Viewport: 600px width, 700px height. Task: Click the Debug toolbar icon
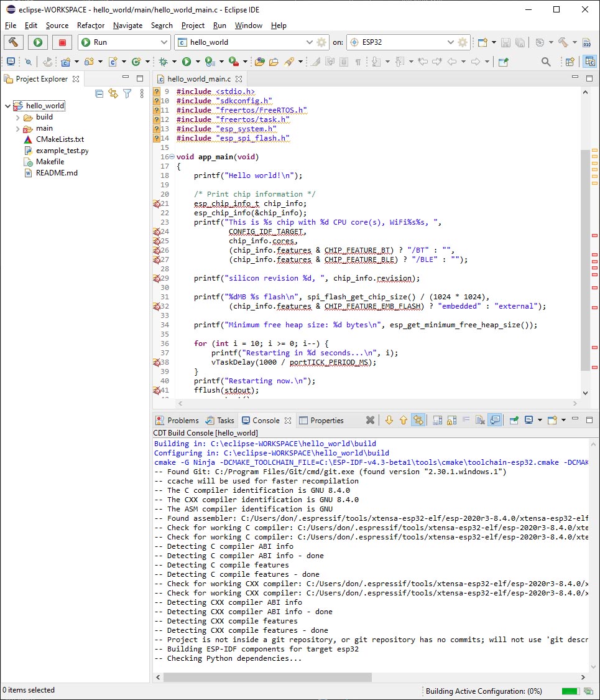point(164,62)
